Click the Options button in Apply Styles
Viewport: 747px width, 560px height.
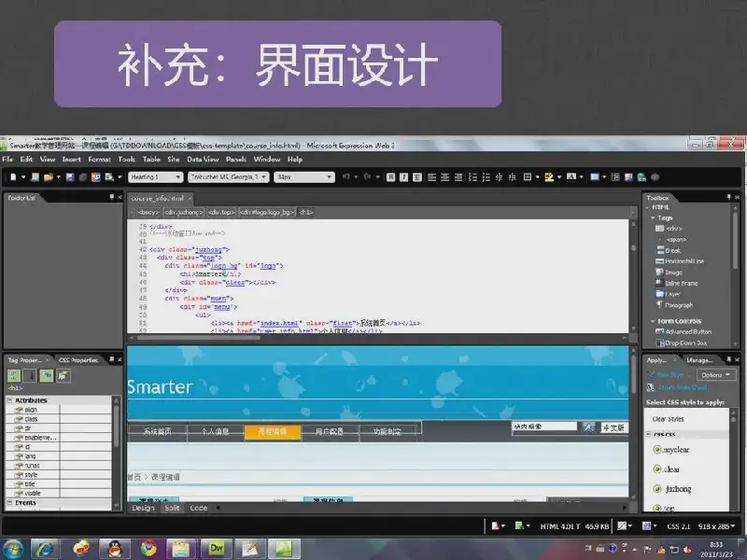[x=715, y=375]
